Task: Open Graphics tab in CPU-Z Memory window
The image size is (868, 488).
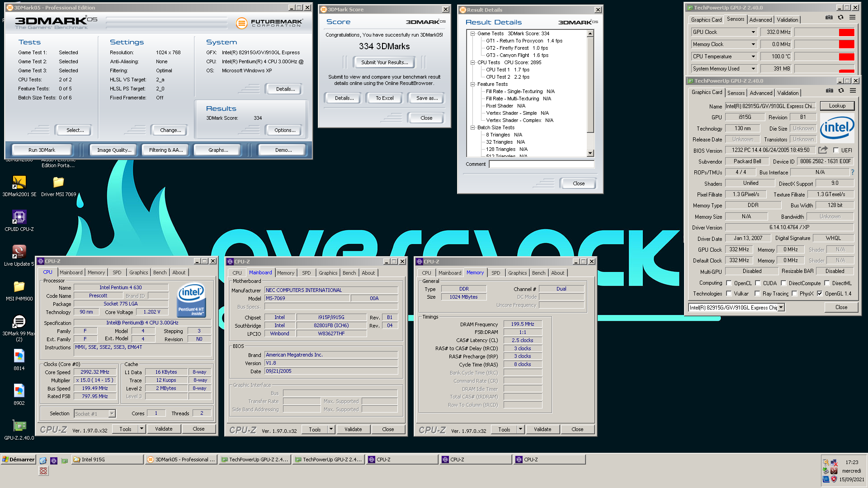Action: click(517, 273)
